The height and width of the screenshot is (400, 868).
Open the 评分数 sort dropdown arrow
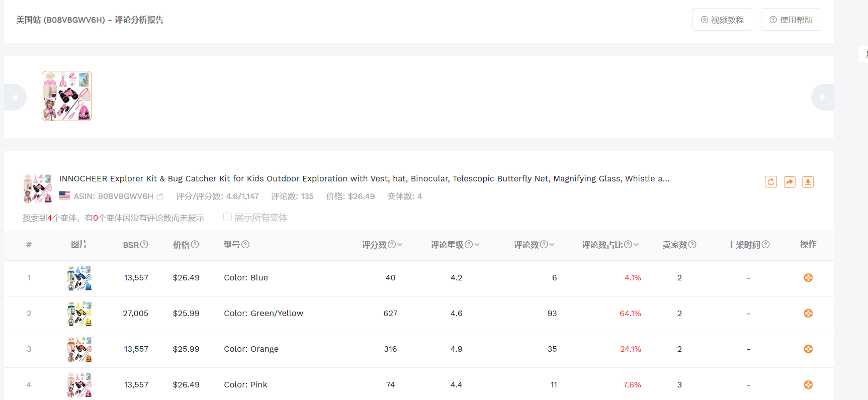tap(400, 245)
